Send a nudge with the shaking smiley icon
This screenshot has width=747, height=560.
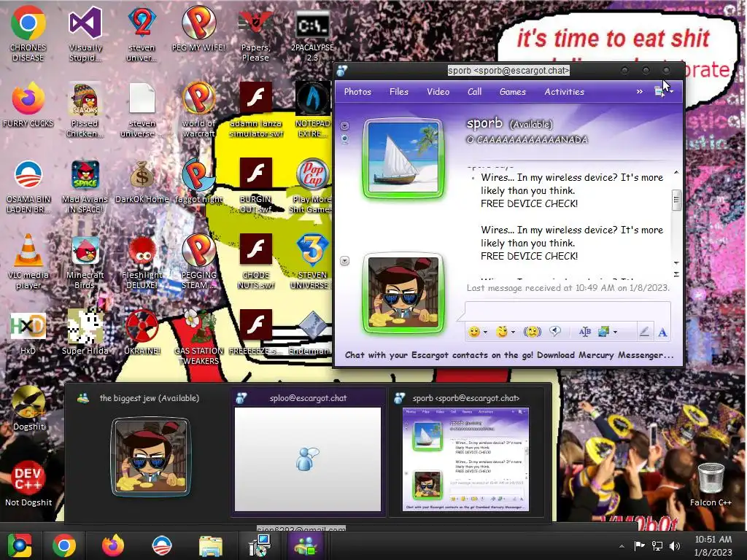coord(532,332)
